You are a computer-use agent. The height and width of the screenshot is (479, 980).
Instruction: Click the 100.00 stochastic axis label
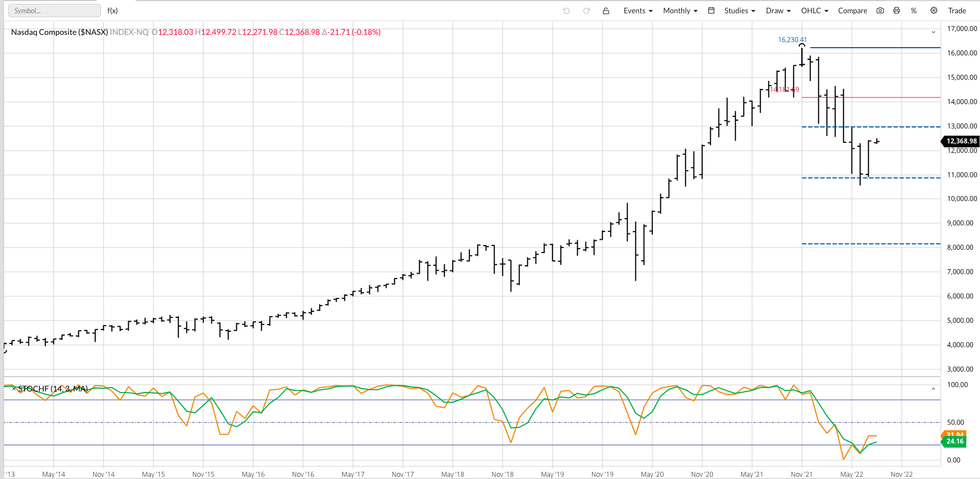[957, 385]
